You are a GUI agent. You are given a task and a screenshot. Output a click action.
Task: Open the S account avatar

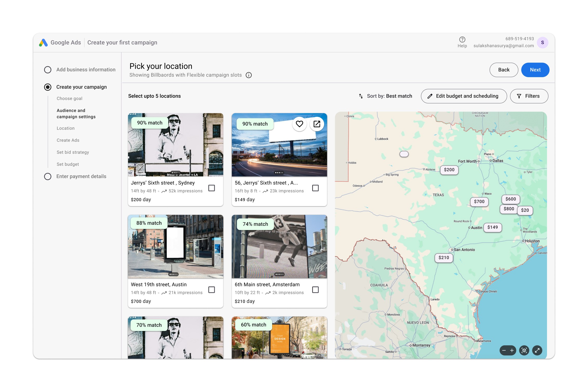542,43
